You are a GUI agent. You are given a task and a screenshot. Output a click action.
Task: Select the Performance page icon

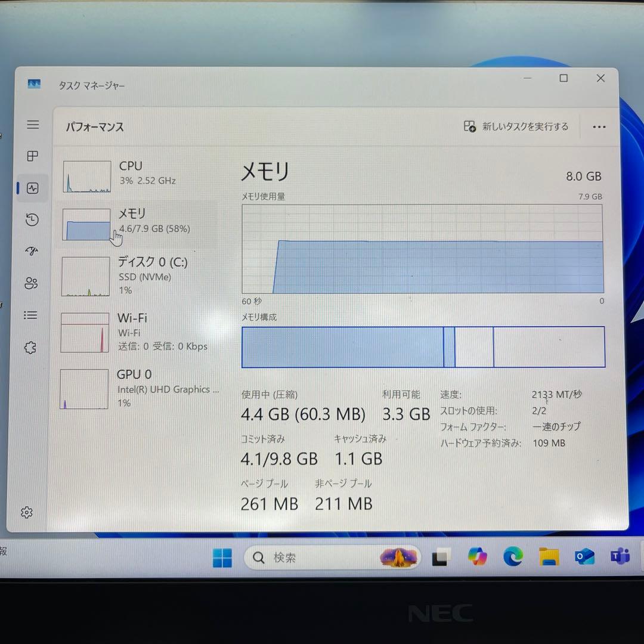click(33, 188)
